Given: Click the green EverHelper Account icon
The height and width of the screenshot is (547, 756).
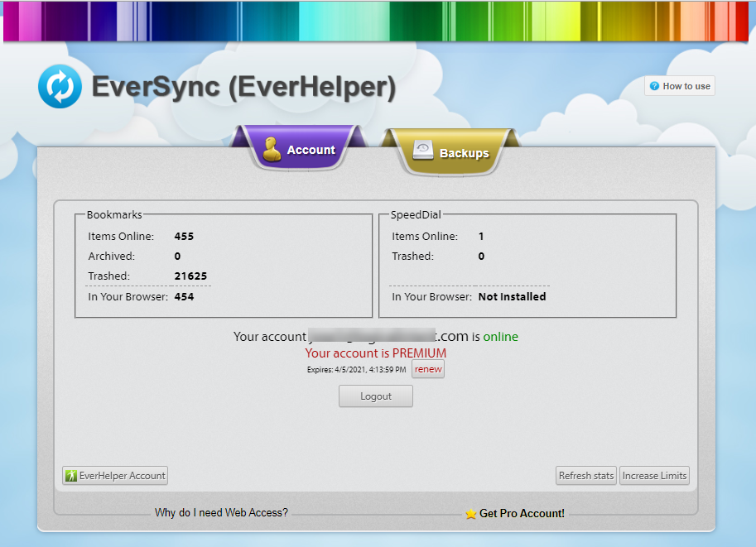Looking at the screenshot, I should click(x=71, y=476).
